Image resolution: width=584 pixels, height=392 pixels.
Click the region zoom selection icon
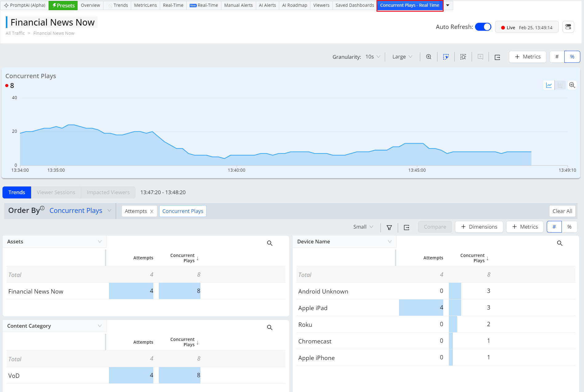pyautogui.click(x=463, y=57)
